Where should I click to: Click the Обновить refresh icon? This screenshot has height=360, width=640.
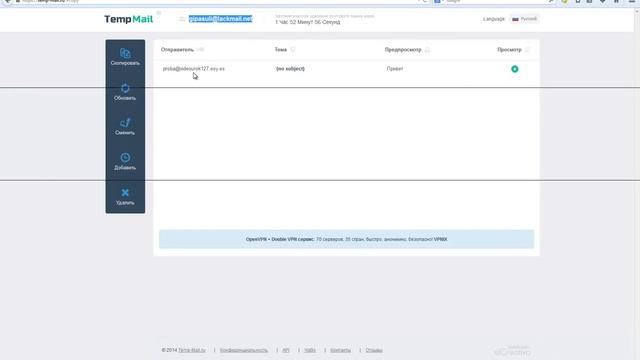tap(125, 88)
